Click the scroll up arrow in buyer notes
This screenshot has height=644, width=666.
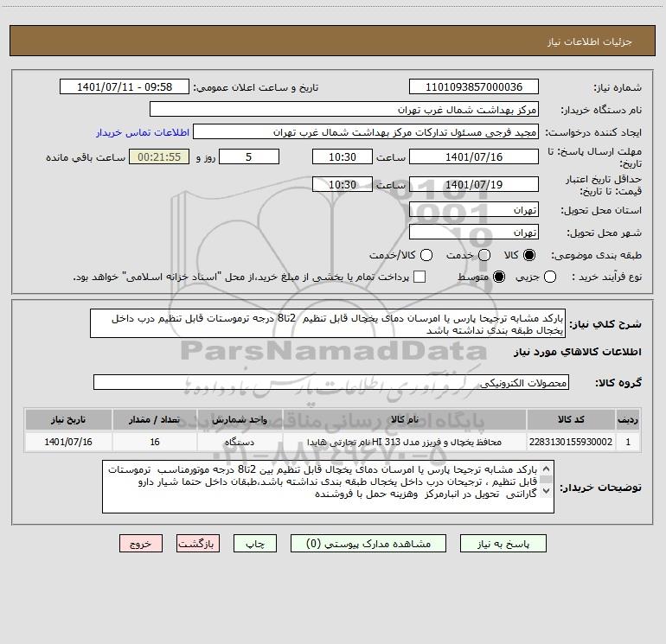(547, 469)
